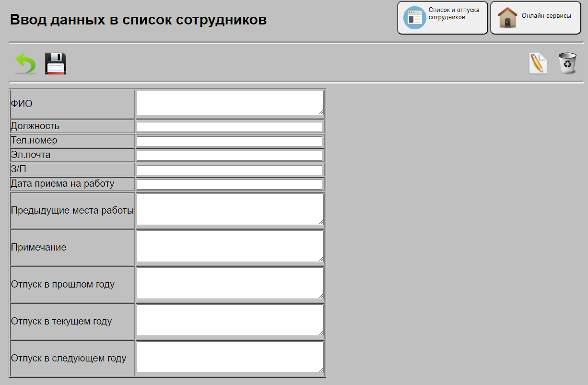
Task: Click the Предыдущие места работы text area
Action: click(229, 208)
